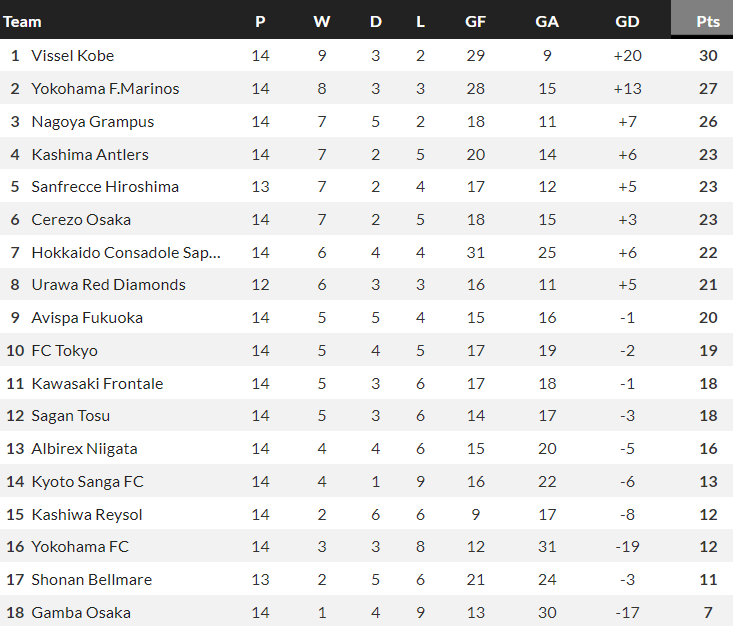The image size is (733, 626).
Task: Select Kawasaki Frontale in the standings
Action: tap(97, 384)
